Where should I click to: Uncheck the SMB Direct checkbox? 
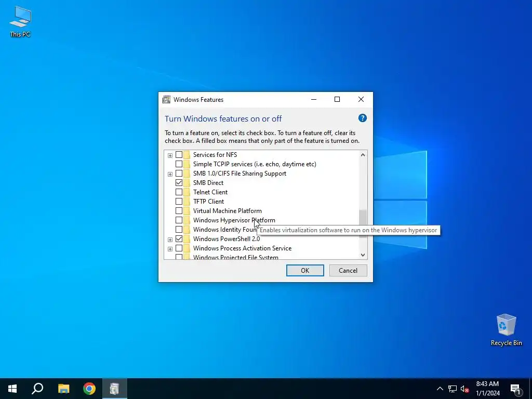pos(179,182)
